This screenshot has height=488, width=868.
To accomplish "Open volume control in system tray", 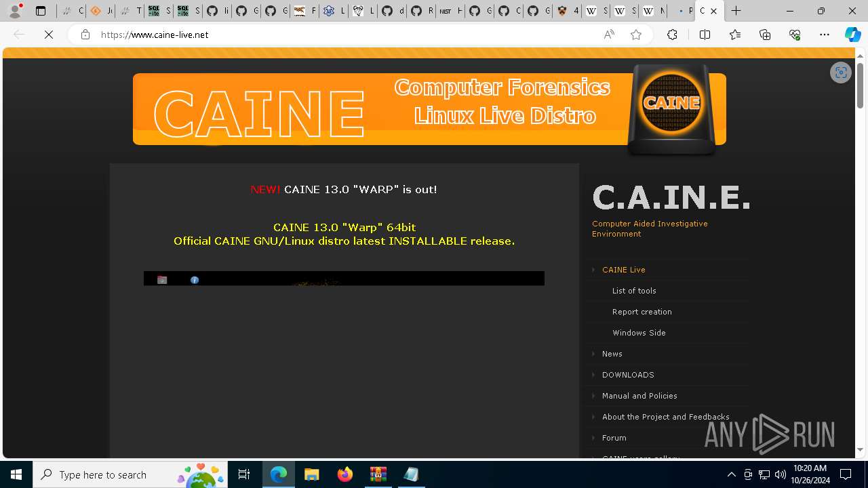I will (780, 474).
